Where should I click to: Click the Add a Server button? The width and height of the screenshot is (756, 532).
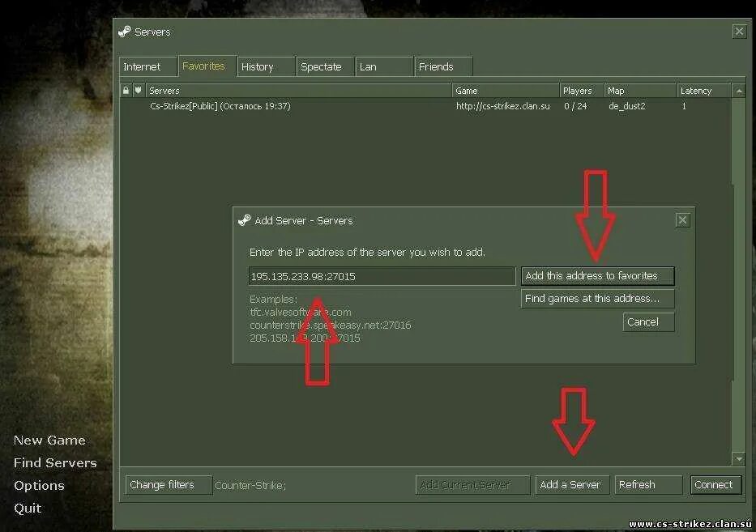pyautogui.click(x=572, y=485)
